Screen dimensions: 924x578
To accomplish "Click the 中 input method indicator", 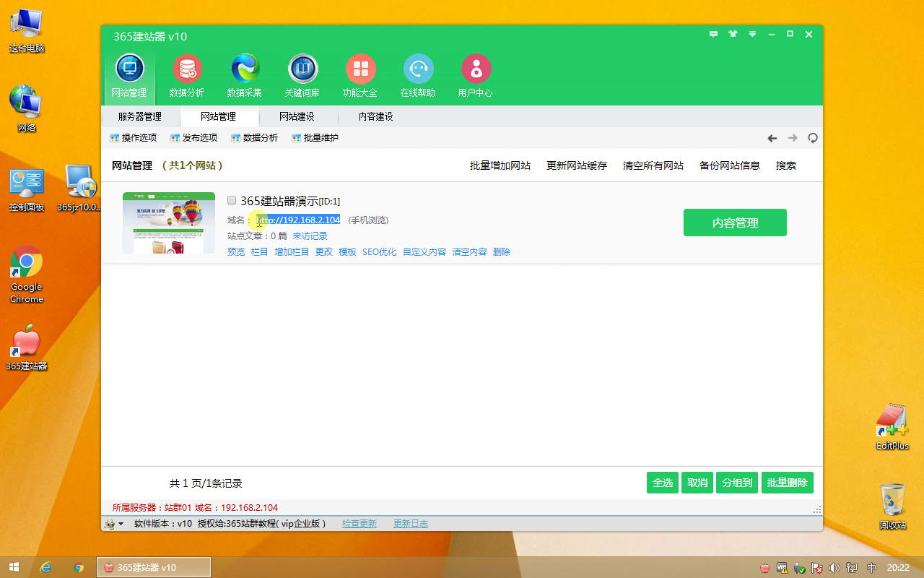I will pos(871,568).
